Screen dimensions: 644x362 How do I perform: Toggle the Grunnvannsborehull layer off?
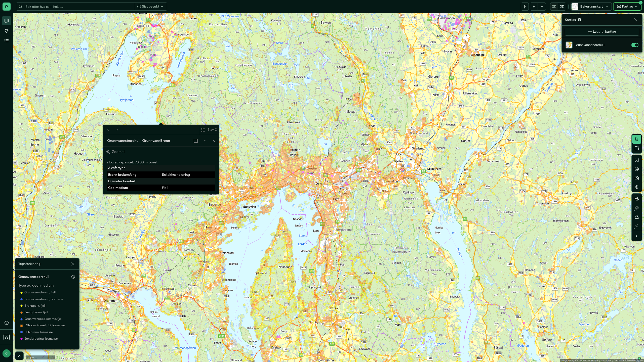[x=635, y=45]
